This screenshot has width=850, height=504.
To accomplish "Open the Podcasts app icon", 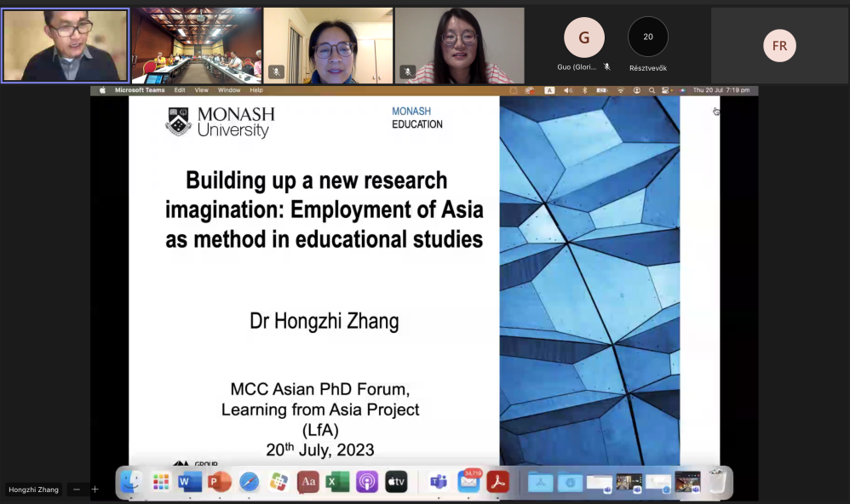I will pyautogui.click(x=367, y=483).
